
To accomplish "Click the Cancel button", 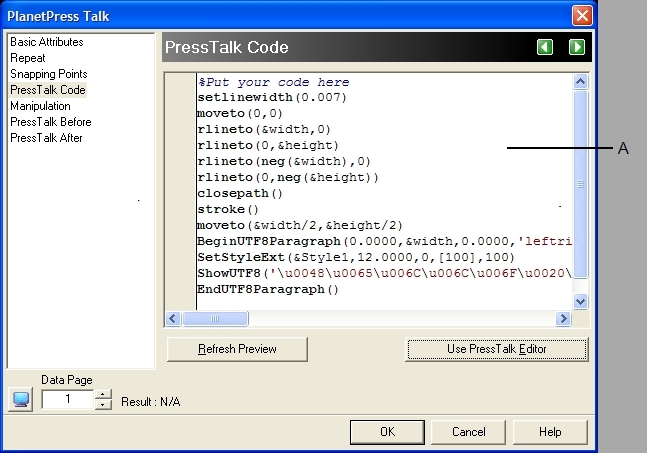I will (x=468, y=432).
